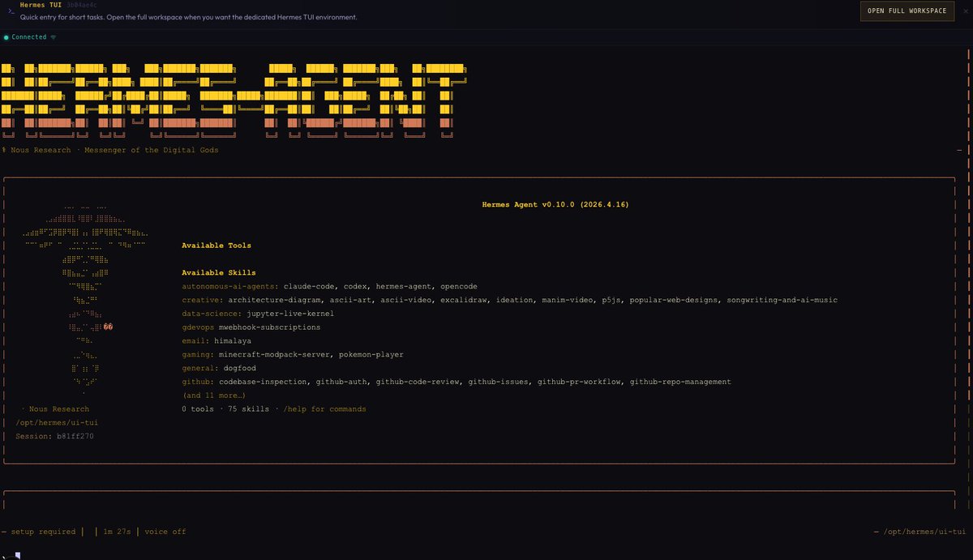Click the 'himalaya' email skill
Viewport: 973px width, 560px height.
(233, 341)
